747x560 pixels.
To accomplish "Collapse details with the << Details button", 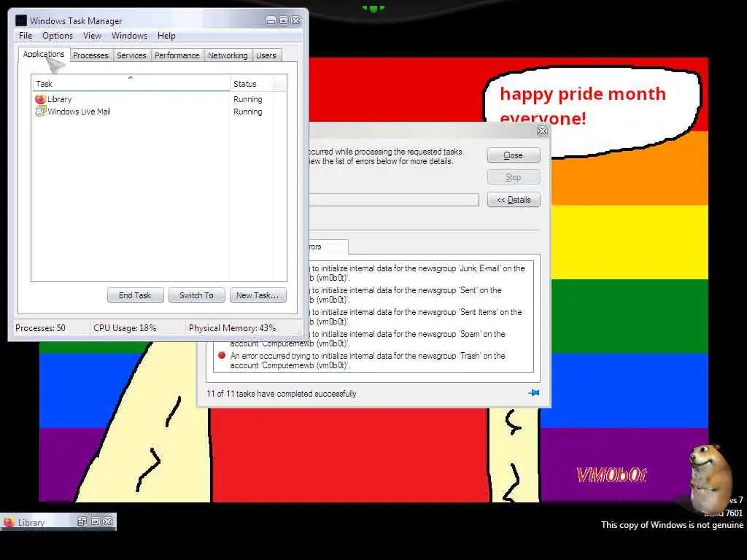I will [513, 200].
